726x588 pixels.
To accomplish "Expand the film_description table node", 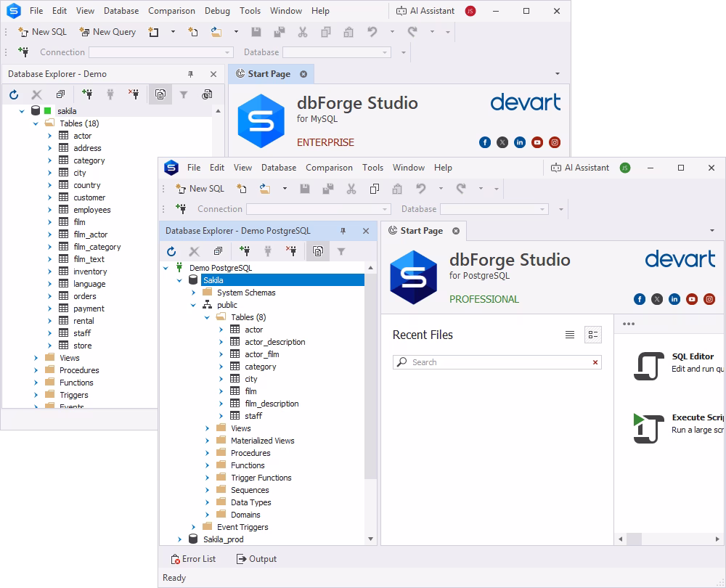I will point(221,404).
